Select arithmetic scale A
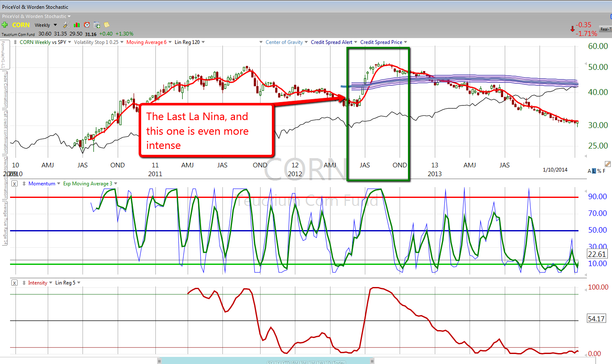Viewport: 612px width, 364px height. (589, 171)
